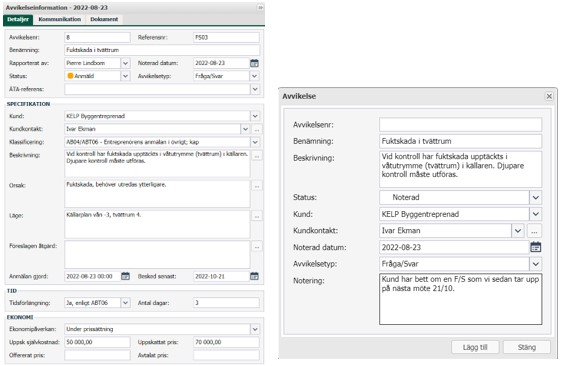The width and height of the screenshot is (562, 366).
Task: Open the Dokument tab
Action: point(104,19)
